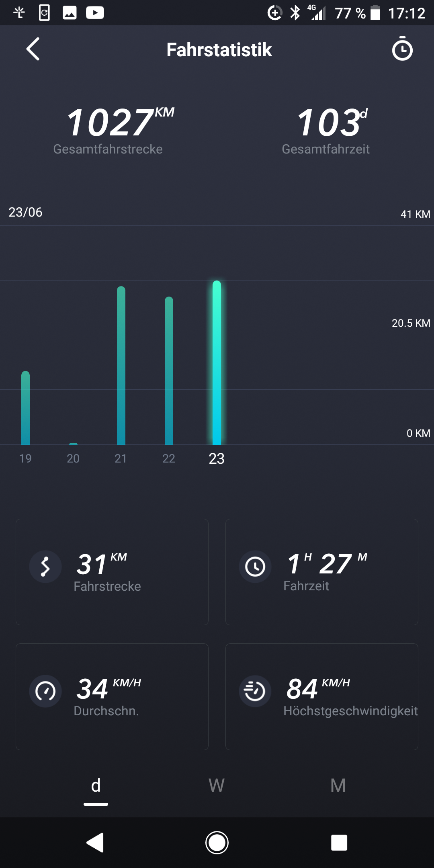Switch to the daily 'd' tab

pyautogui.click(x=96, y=786)
